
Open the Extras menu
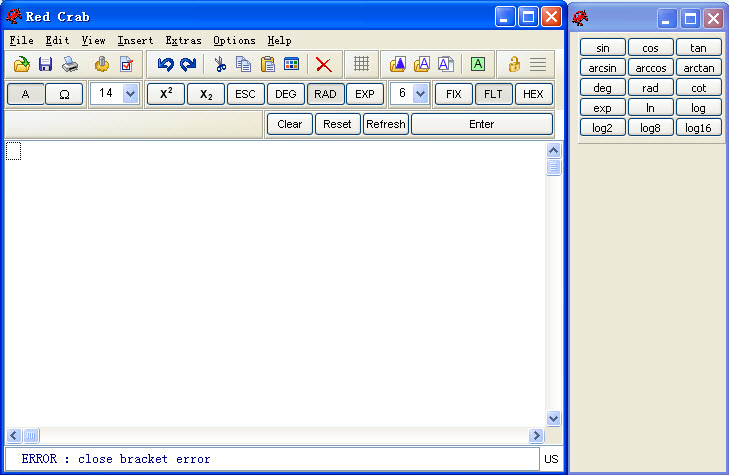coord(183,40)
